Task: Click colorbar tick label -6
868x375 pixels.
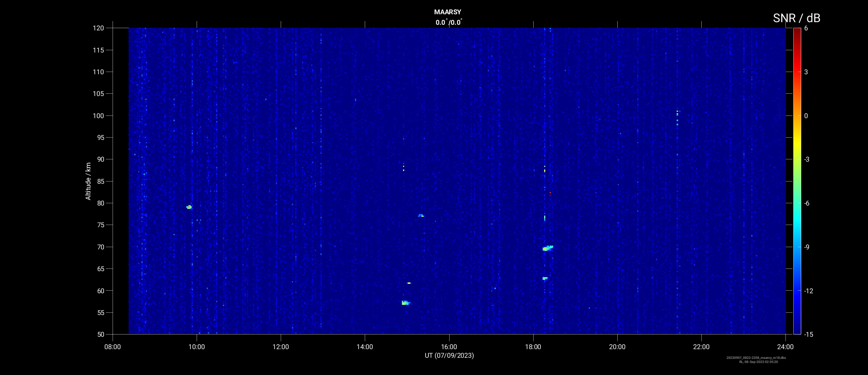Action: coord(806,203)
